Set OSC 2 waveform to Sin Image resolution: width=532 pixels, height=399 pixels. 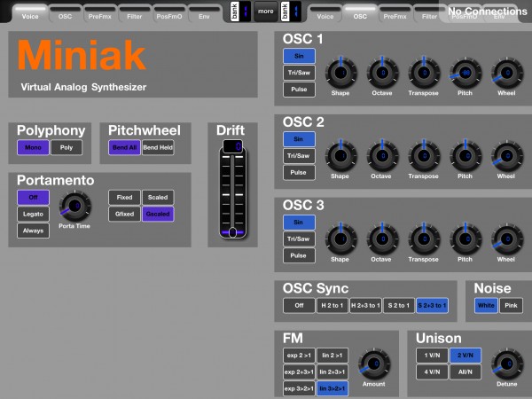click(299, 139)
